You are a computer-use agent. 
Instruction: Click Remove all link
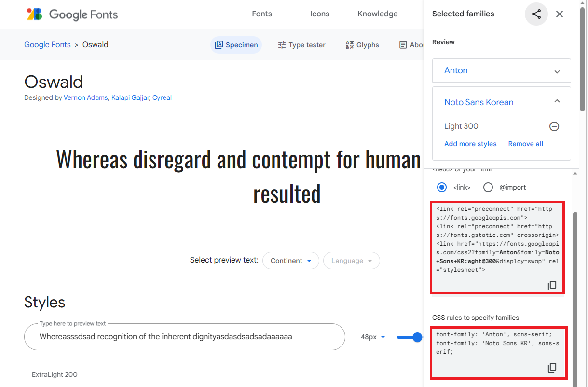525,144
